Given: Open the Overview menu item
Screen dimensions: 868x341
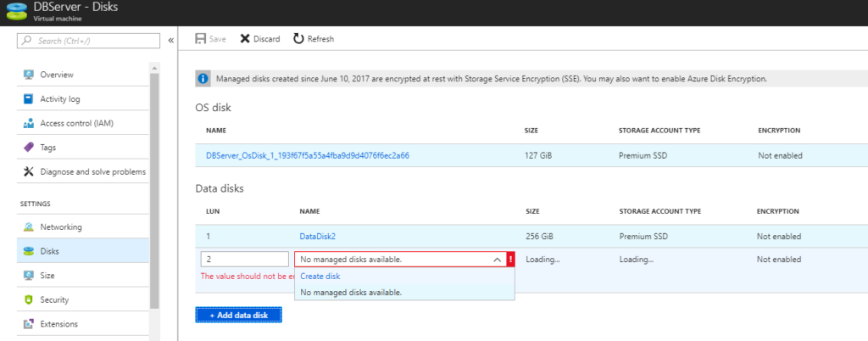Looking at the screenshot, I should click(x=84, y=75).
